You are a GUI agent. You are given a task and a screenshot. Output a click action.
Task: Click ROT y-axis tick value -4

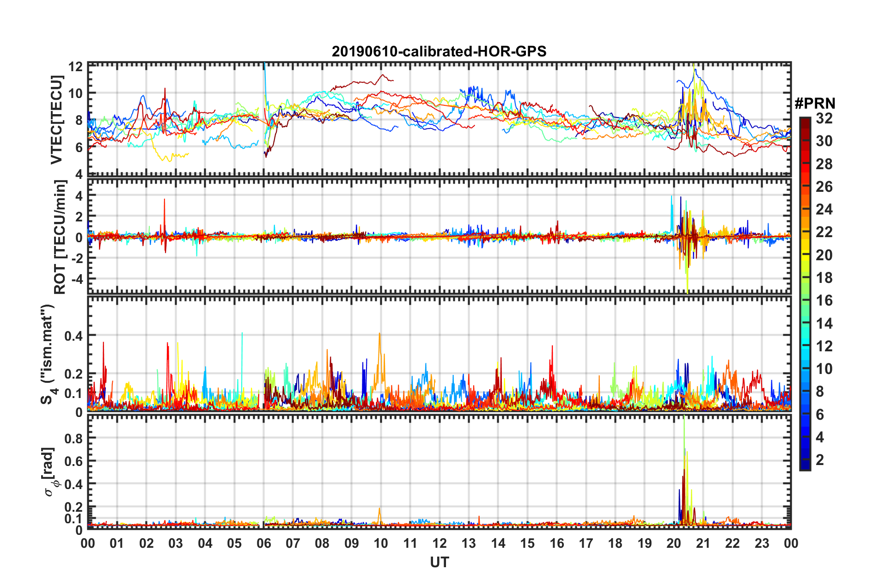coord(77,279)
